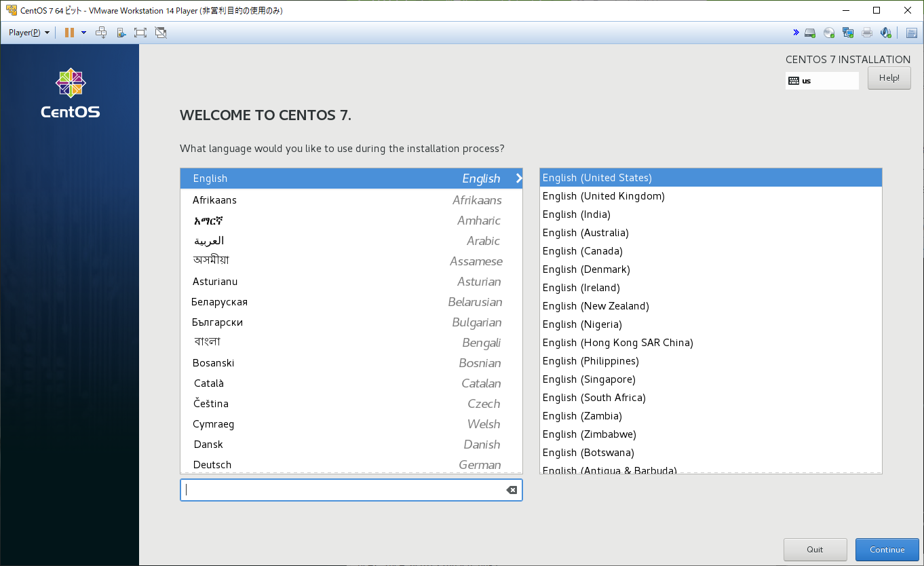
Task: Pick the Arabic language row
Action: point(351,241)
